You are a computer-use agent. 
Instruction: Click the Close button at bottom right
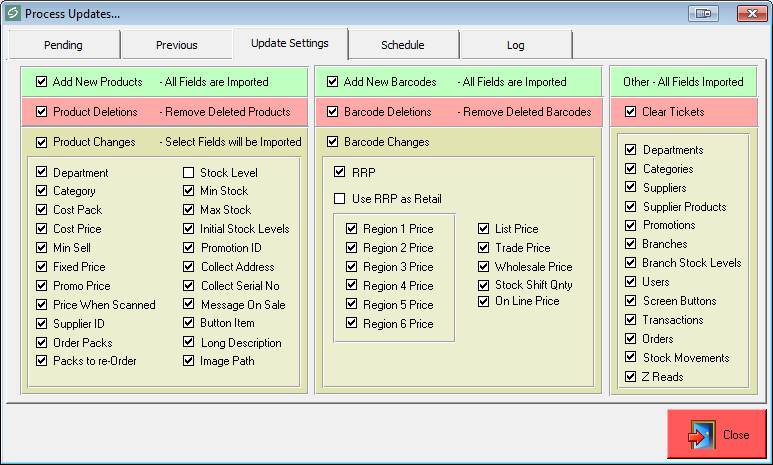point(717,435)
